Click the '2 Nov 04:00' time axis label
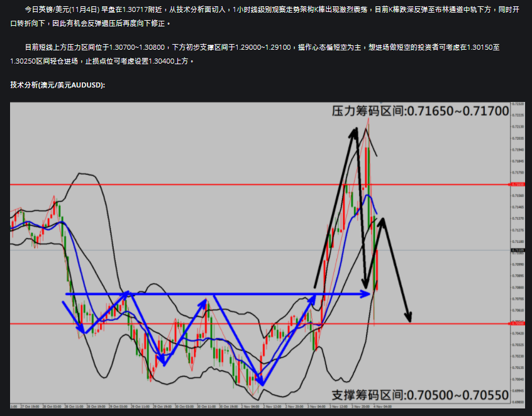 [250, 407]
